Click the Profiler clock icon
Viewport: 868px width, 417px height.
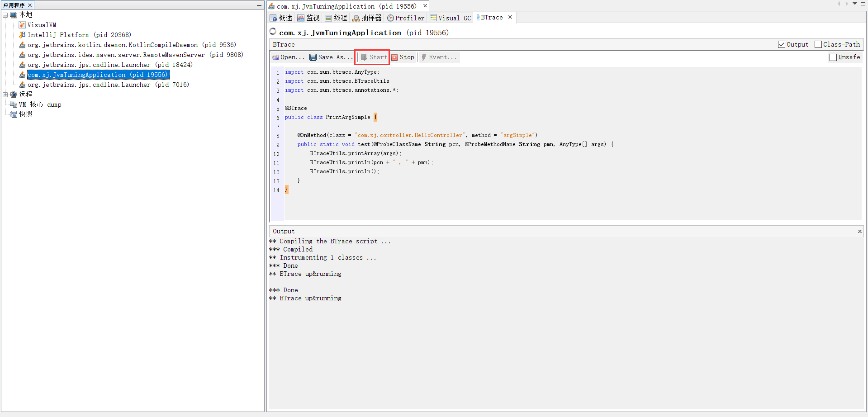(x=390, y=18)
